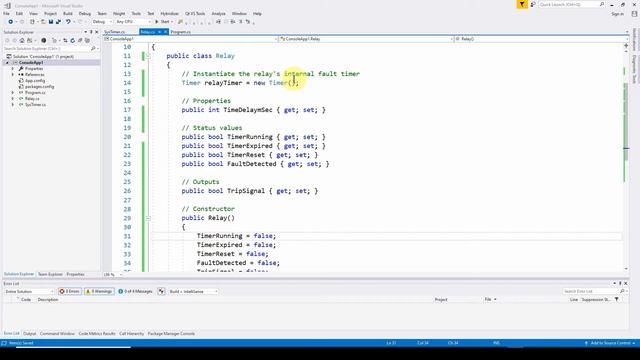Switch to the Program.cs editor tab

pyautogui.click(x=181, y=32)
